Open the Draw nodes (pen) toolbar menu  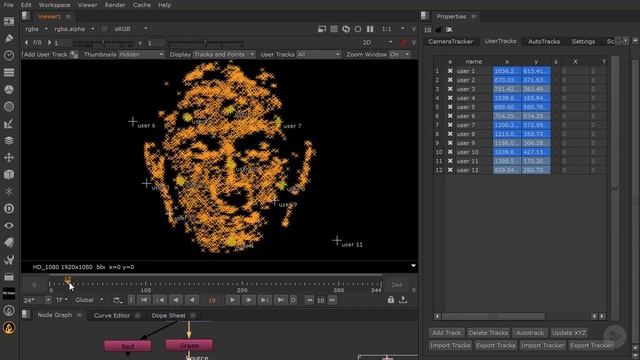coord(9,38)
